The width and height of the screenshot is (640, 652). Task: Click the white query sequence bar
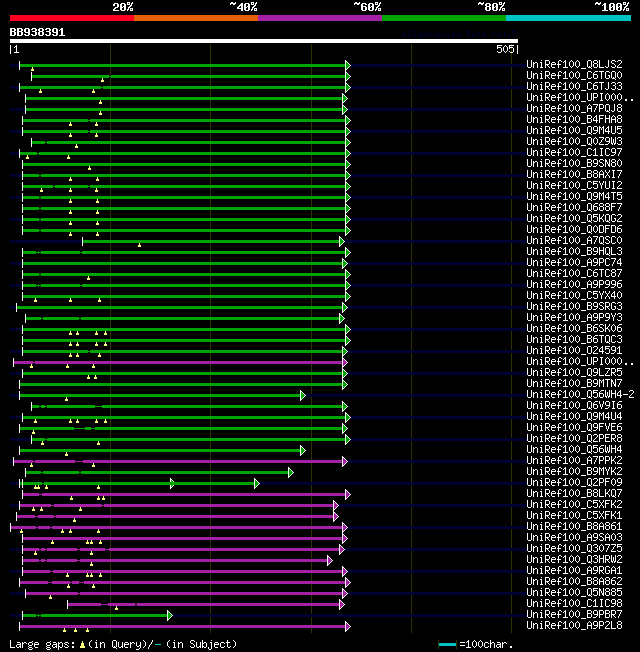click(x=264, y=41)
